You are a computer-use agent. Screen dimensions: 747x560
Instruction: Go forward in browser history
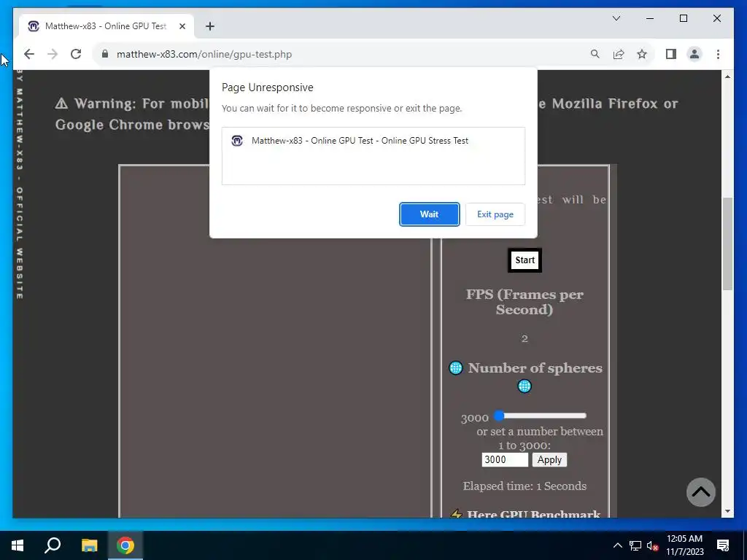click(53, 54)
